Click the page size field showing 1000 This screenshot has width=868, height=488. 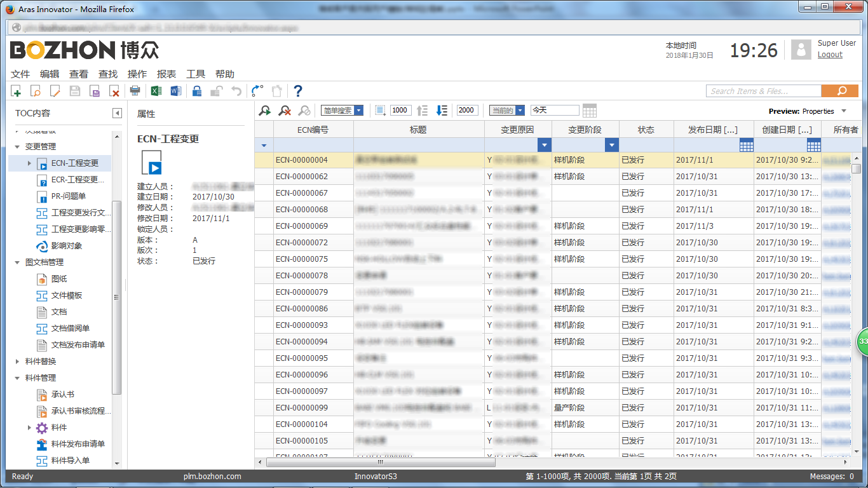coord(400,111)
